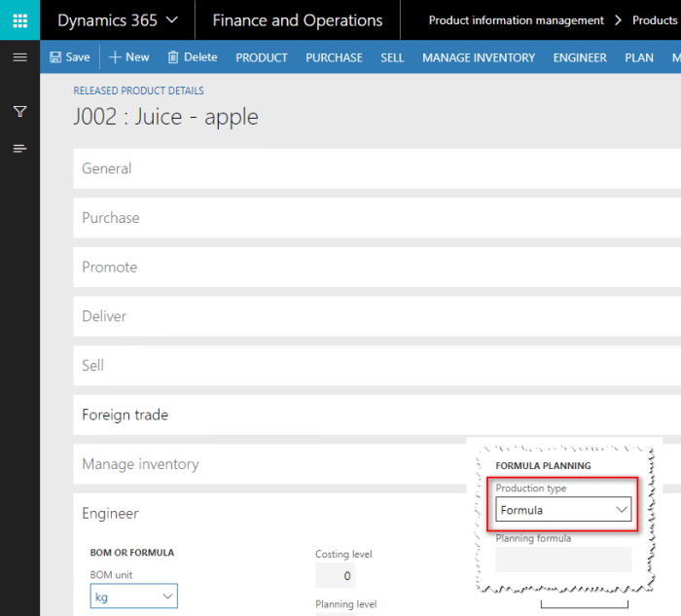Click the Finance and Operations title
This screenshot has height=616, width=681.
click(x=297, y=20)
